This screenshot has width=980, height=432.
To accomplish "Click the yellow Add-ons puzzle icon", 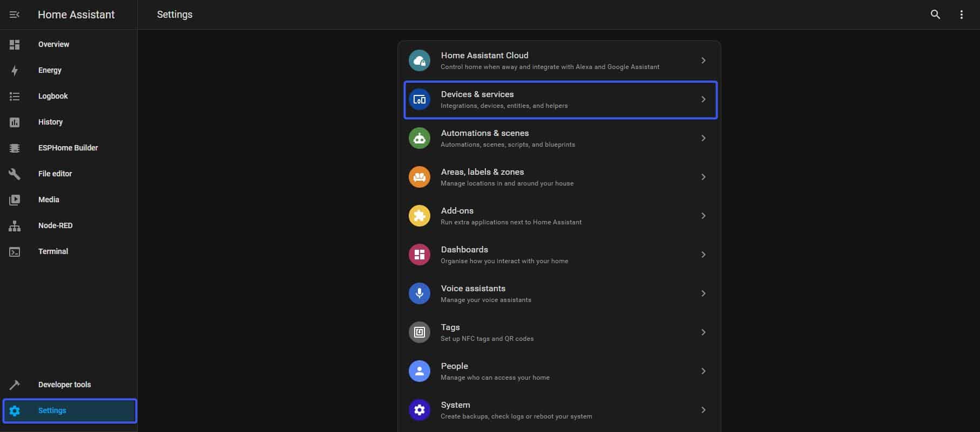I will pyautogui.click(x=420, y=216).
